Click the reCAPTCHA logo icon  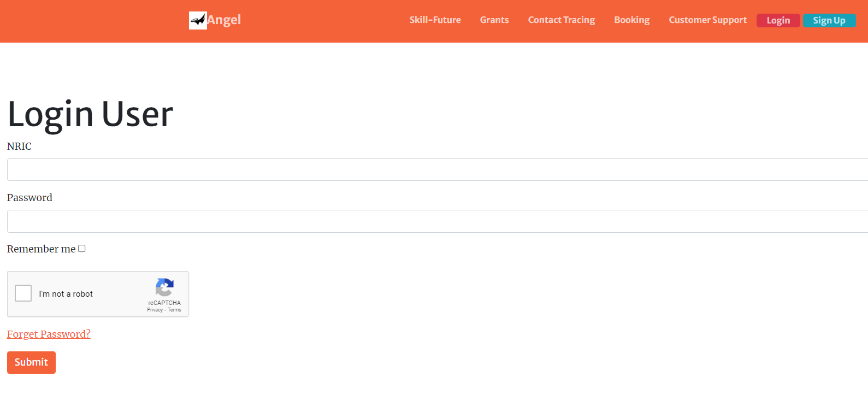(164, 287)
